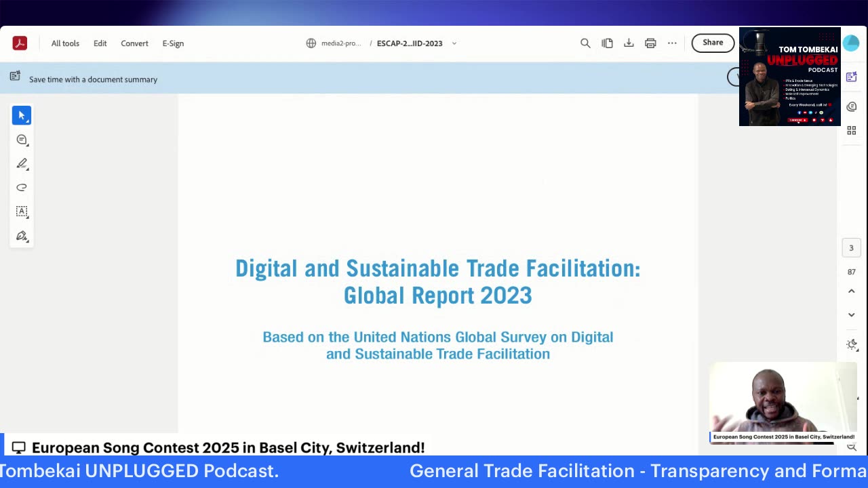
Task: Choose the Select cursor tool
Action: (22, 116)
